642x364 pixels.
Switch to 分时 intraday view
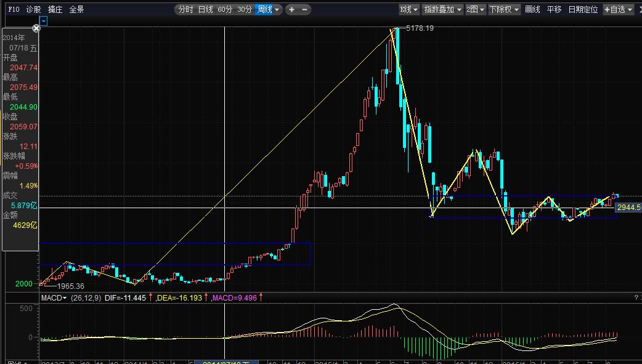tap(185, 9)
